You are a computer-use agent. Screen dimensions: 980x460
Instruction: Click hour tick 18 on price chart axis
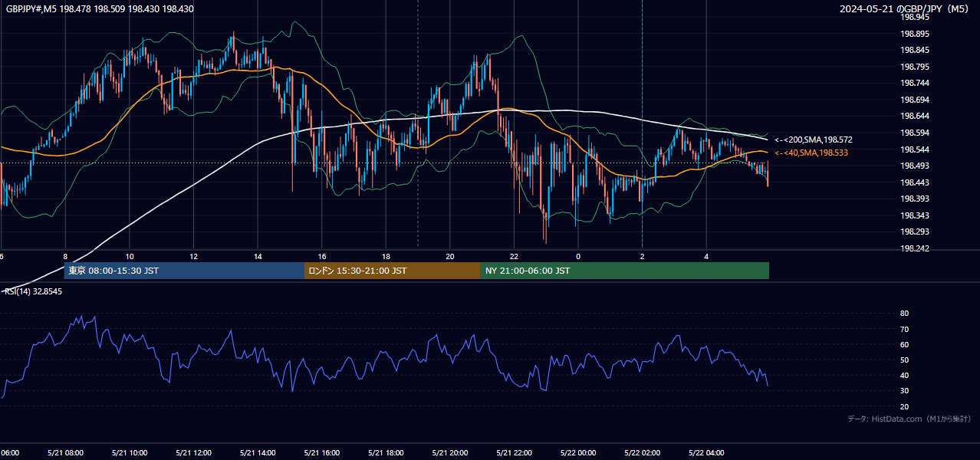[386, 257]
